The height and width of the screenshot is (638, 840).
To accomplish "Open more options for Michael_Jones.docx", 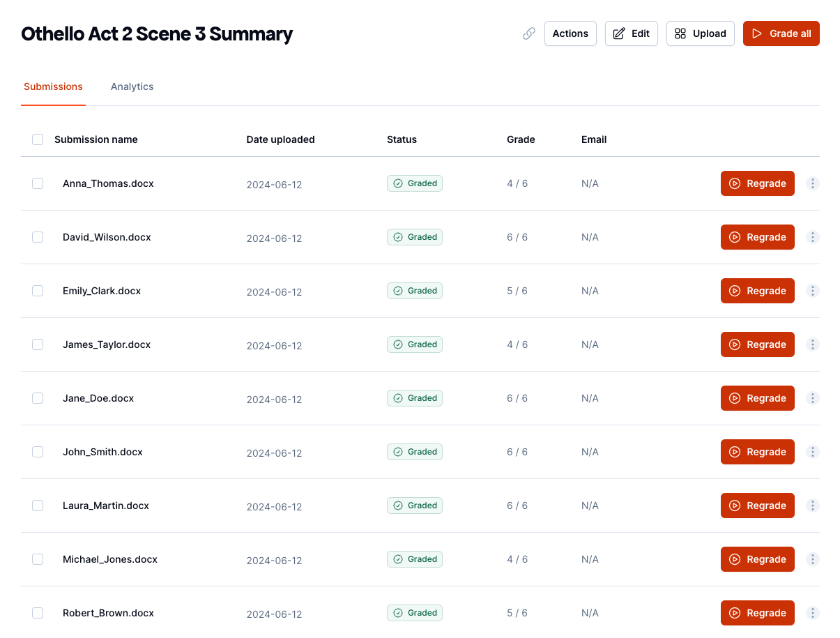I will pos(812,559).
